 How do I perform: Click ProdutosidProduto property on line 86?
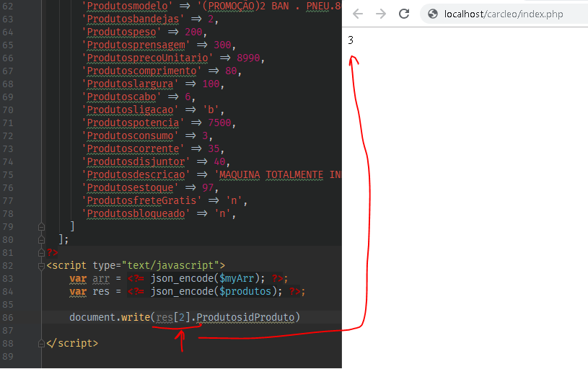(x=245, y=317)
